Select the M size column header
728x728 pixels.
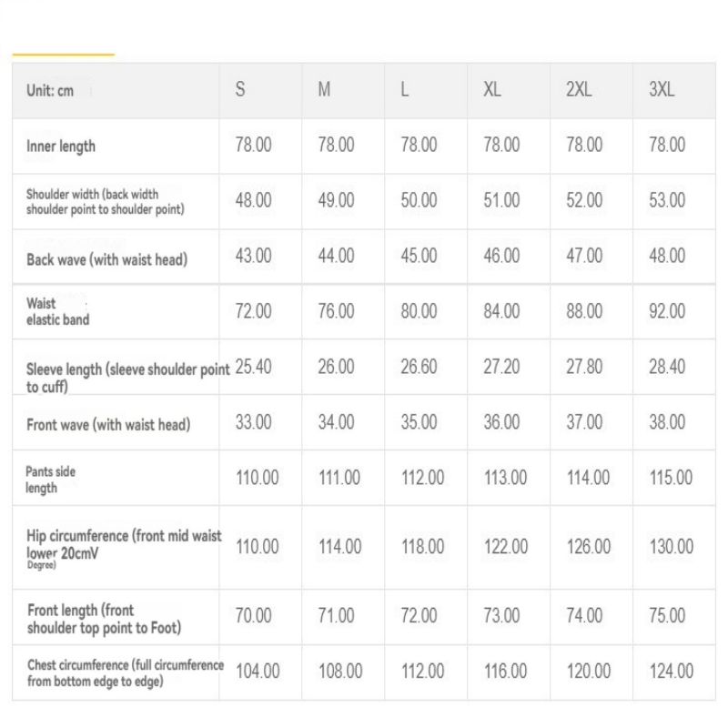(324, 89)
